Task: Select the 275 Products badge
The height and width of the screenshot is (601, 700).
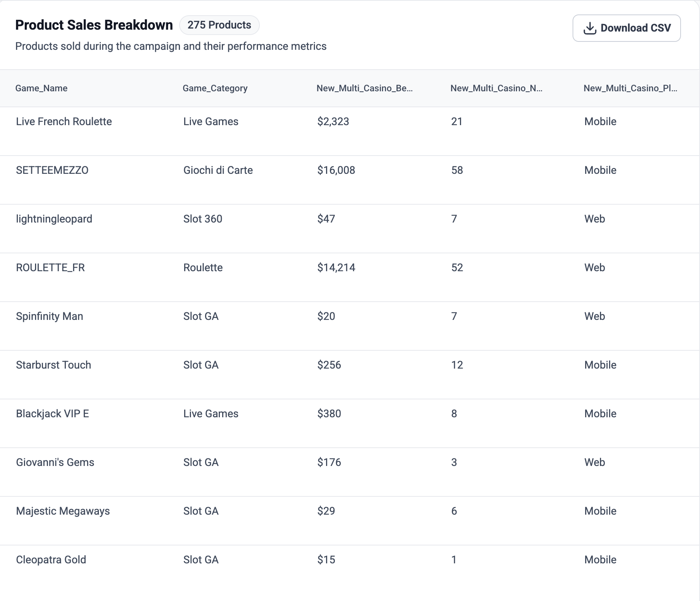Action: [219, 25]
